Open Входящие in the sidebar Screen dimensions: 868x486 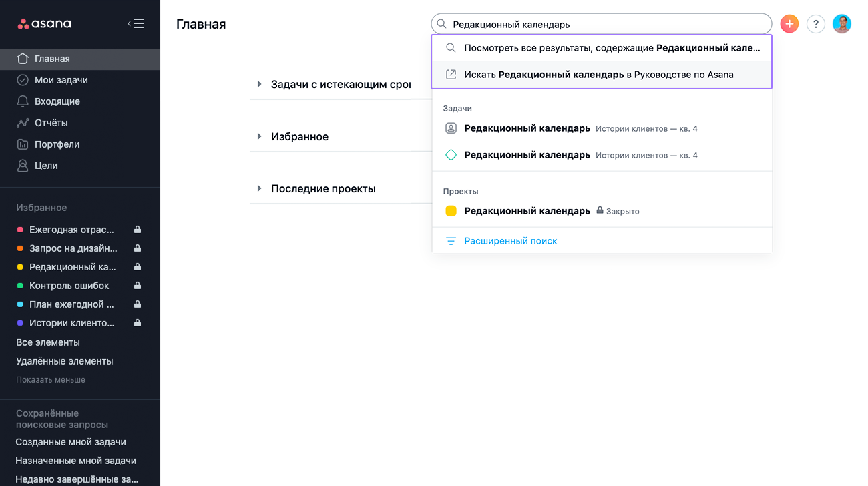pos(80,101)
